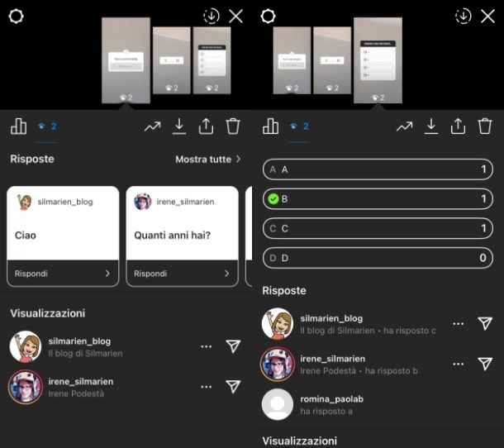Image resolution: width=504 pixels, height=448 pixels.
Task: Select quiz answer option D
Action: click(x=378, y=258)
